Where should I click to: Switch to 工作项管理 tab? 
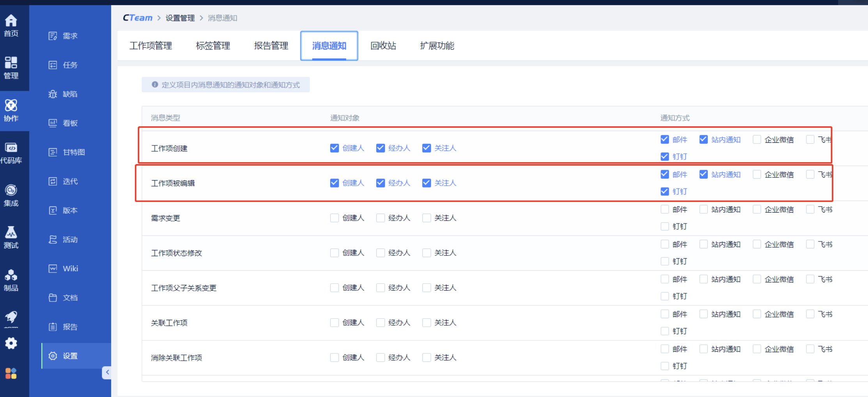pyautogui.click(x=151, y=46)
